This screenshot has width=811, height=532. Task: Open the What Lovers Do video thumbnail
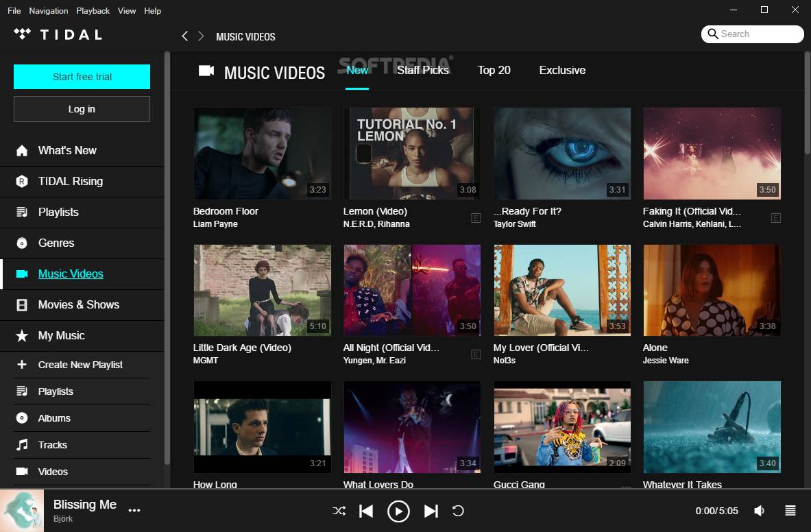[x=412, y=427]
